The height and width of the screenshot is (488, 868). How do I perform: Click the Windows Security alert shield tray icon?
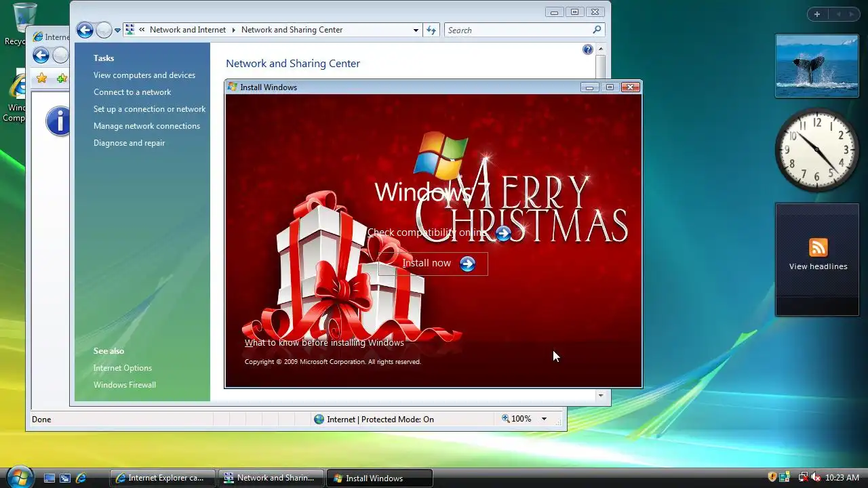[772, 477]
